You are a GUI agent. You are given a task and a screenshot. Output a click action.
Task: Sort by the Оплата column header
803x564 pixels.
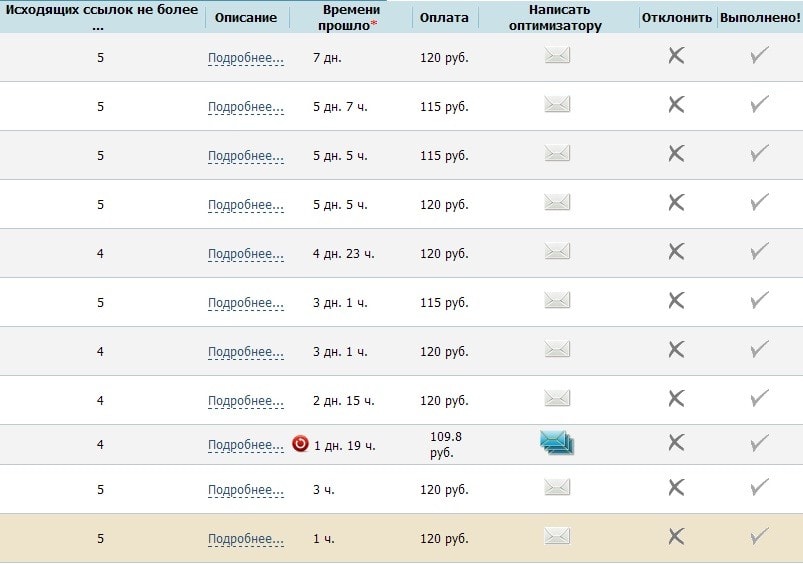point(444,18)
